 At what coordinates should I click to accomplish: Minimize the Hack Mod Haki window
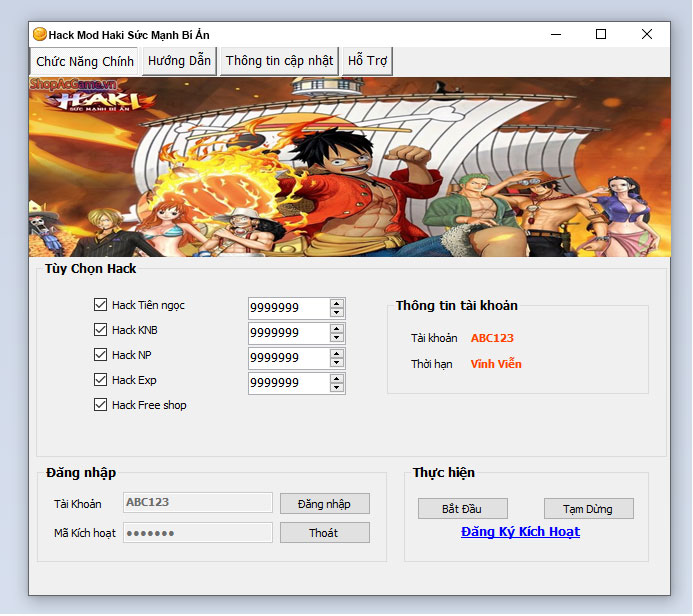556,34
